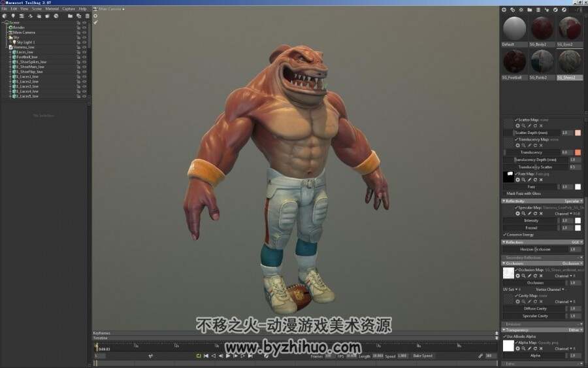Toggle visibility eye for Sky Light 1
The width and height of the screenshot is (588, 368).
pyautogui.click(x=84, y=42)
